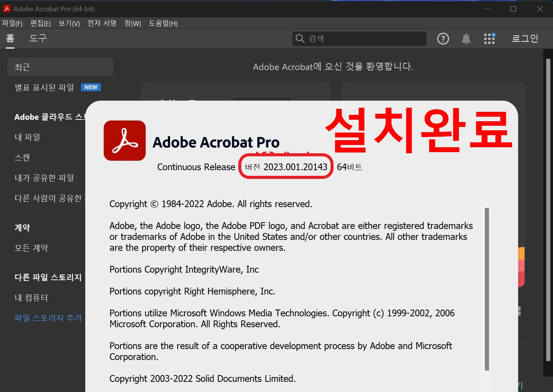Click Portions copyright Right Hemisphere line
The height and width of the screenshot is (392, 553).
(x=192, y=291)
